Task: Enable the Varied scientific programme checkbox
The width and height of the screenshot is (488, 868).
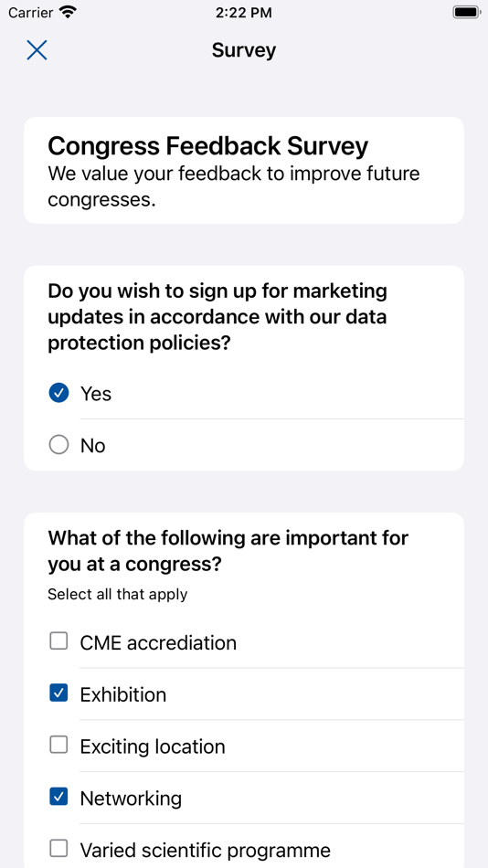Action: 58,849
